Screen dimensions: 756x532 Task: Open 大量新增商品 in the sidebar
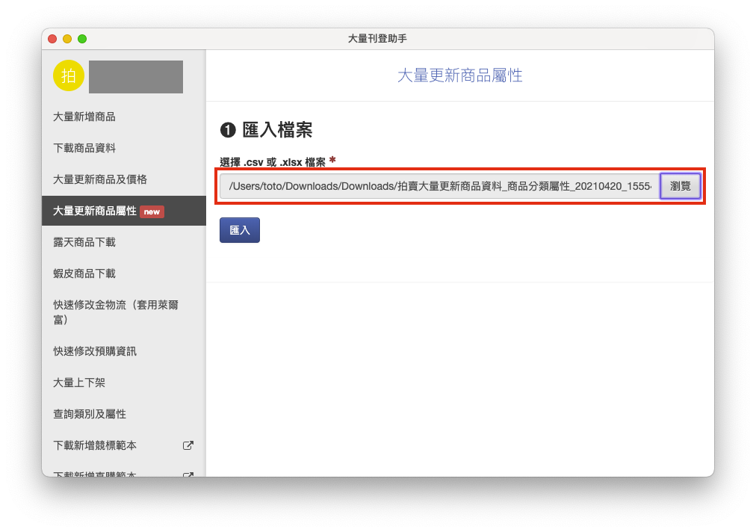pyautogui.click(x=84, y=117)
